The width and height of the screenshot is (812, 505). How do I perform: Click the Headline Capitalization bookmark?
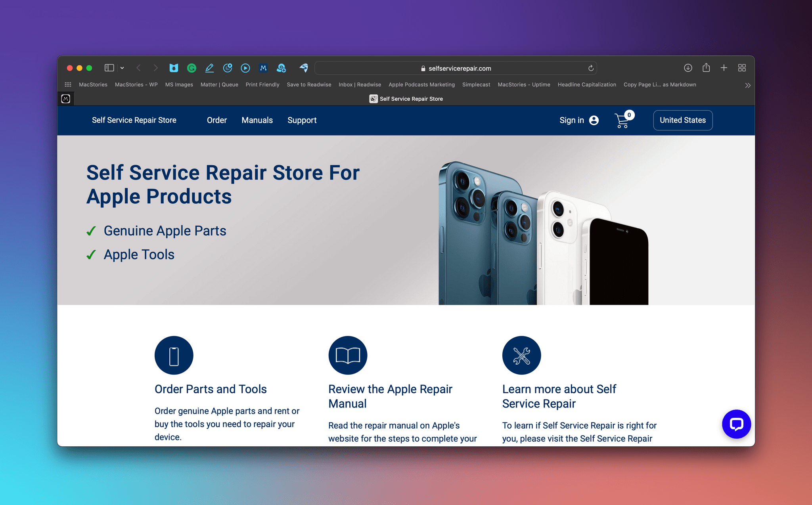[x=587, y=84]
